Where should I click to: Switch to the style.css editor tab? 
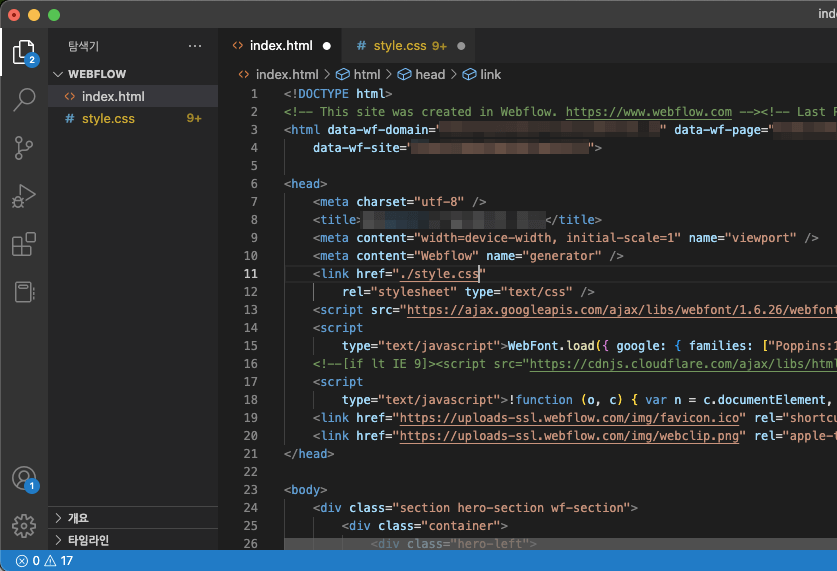[409, 46]
